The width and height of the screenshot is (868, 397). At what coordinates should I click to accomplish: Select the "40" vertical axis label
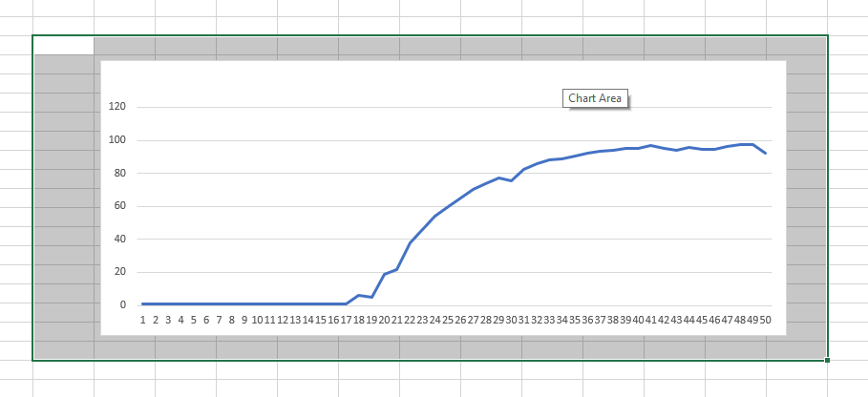120,240
